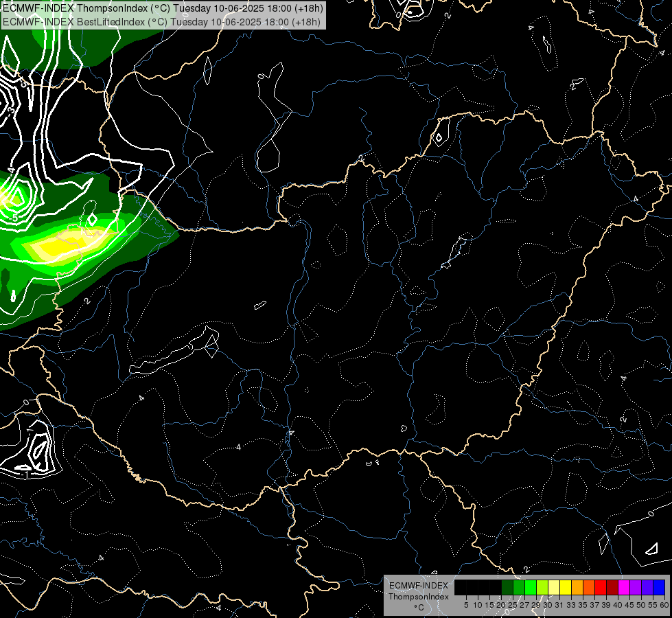Image resolution: width=672 pixels, height=618 pixels.
Task: Click the blue 55–60 legend swatch
Action: pyautogui.click(x=659, y=587)
